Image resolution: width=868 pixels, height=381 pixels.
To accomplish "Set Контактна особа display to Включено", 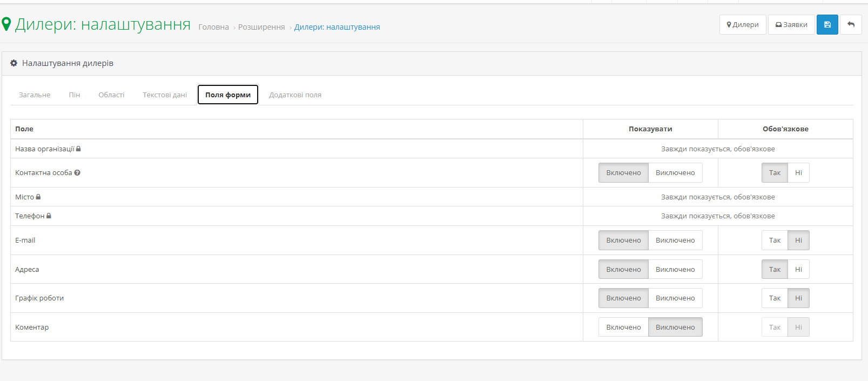I will 623,173.
